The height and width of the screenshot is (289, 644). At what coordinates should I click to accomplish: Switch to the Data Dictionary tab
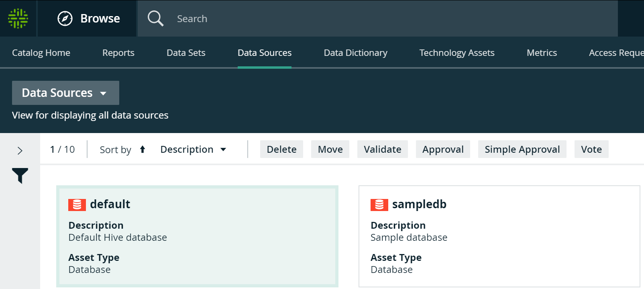tap(355, 53)
